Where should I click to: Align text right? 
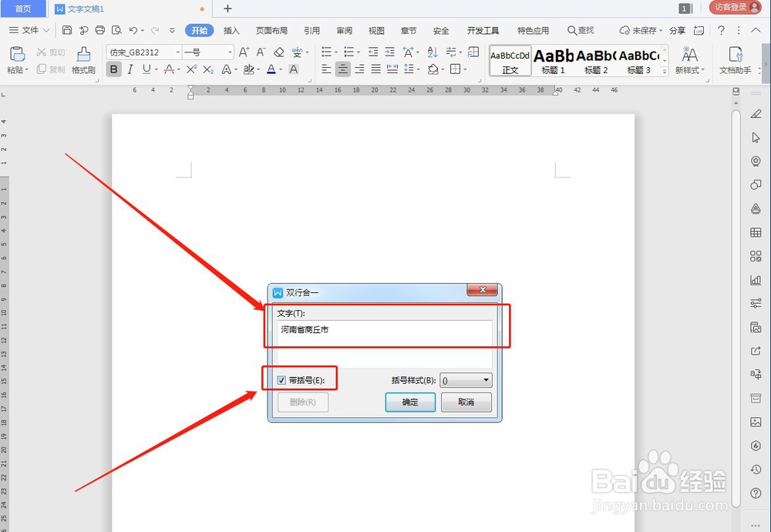359,69
